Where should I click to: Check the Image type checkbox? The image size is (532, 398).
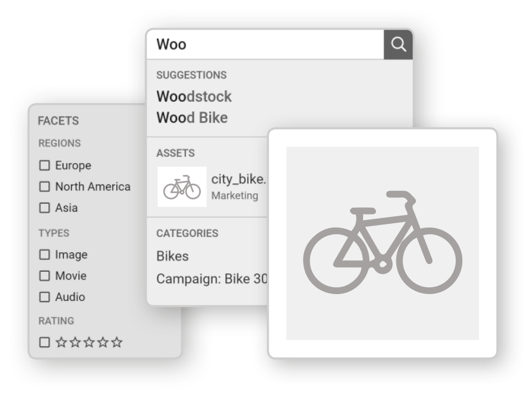(x=45, y=255)
